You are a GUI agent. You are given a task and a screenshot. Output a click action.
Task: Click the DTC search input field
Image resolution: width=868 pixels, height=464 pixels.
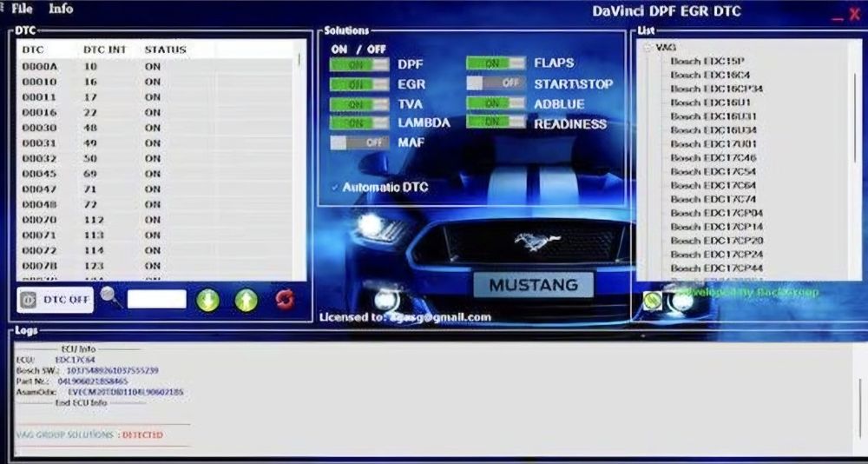click(x=156, y=300)
